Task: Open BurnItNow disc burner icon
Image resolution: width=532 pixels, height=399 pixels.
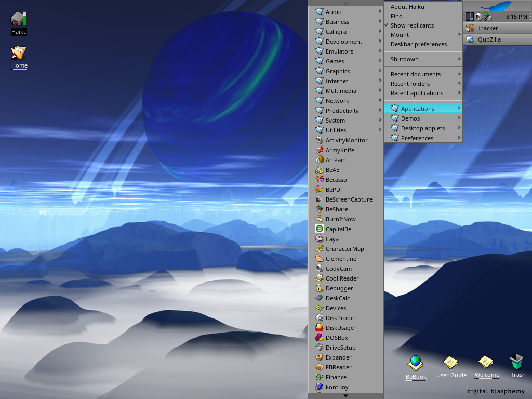Action: [320, 219]
